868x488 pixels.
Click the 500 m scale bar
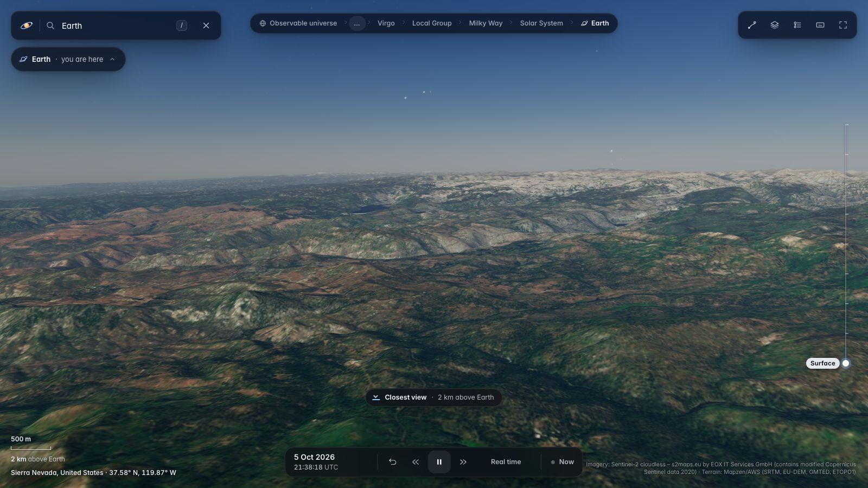click(31, 443)
